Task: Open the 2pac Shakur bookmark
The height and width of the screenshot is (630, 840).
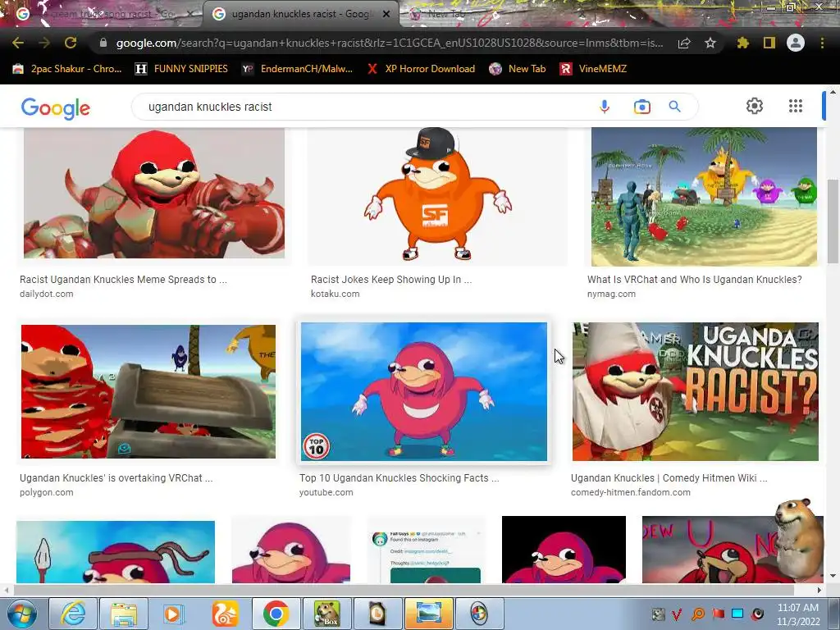Action: [67, 69]
